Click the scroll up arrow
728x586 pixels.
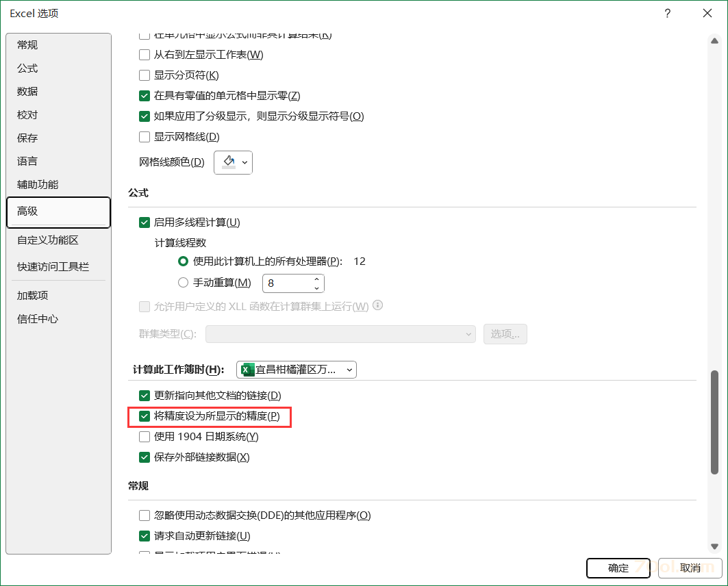point(714,41)
